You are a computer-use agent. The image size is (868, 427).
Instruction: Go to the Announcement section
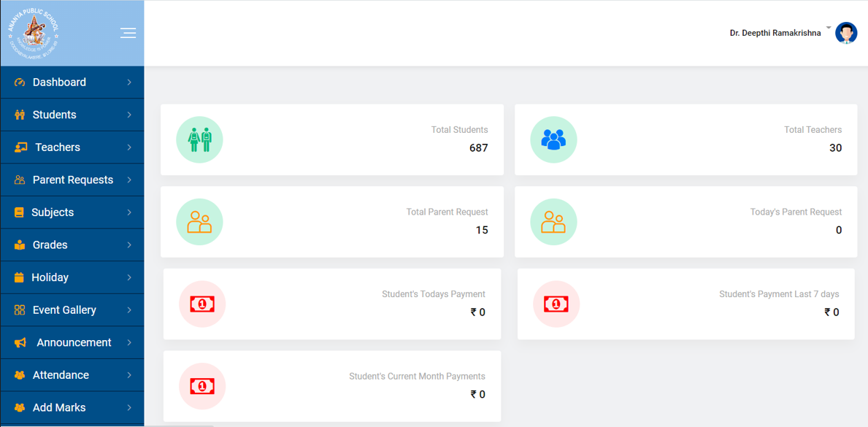(74, 342)
